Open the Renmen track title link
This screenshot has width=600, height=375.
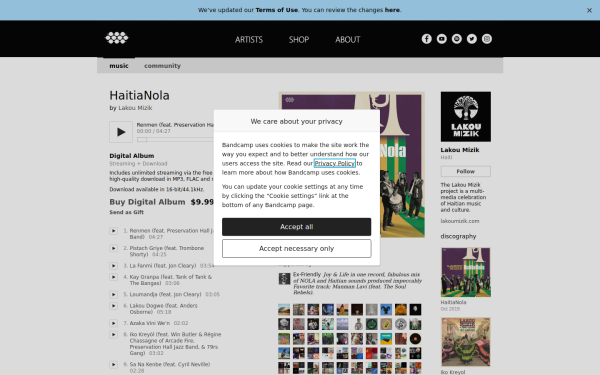point(172,234)
